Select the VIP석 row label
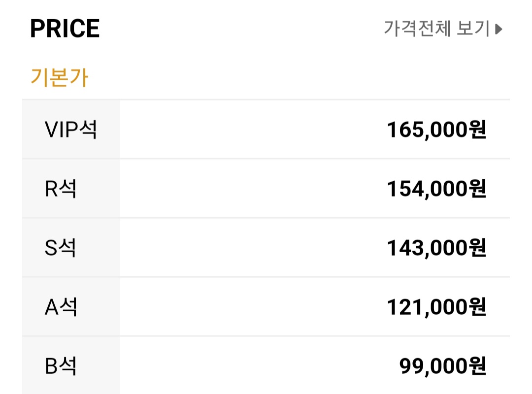 71,130
